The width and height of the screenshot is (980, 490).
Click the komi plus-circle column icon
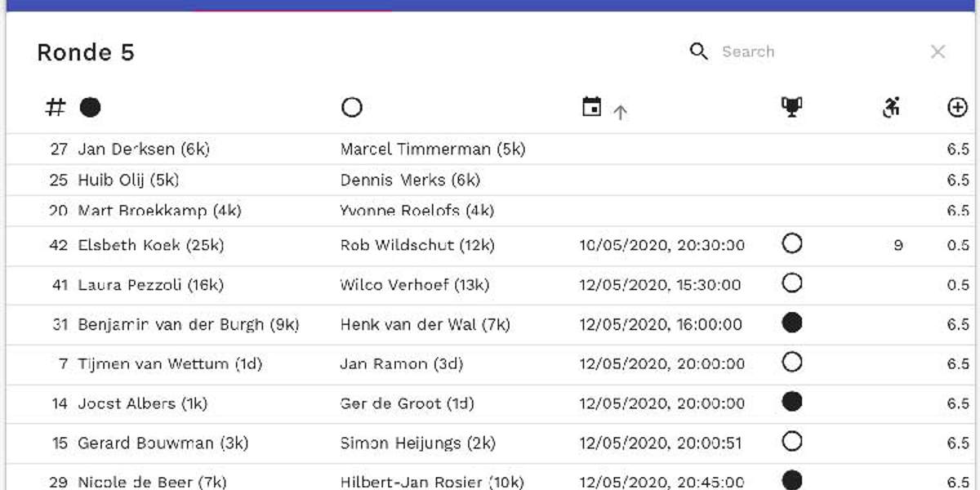[957, 107]
